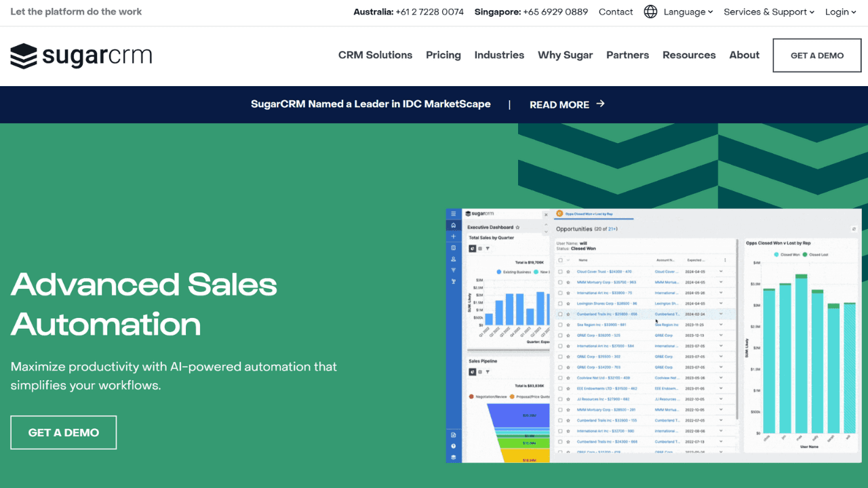Open the dropdown beside select-all checkbox
The image size is (868, 488).
coord(568,260)
